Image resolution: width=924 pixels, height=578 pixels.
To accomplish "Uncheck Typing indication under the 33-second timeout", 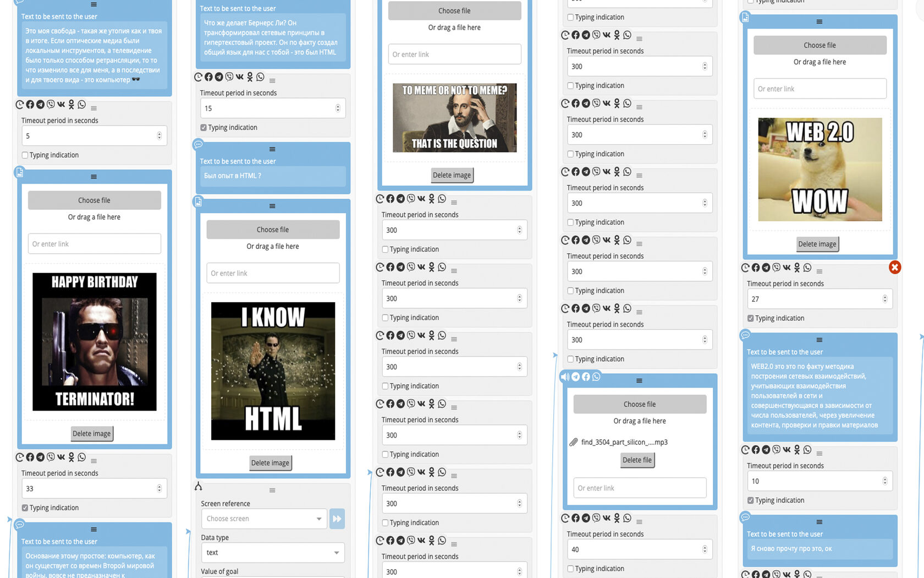I will coord(25,508).
